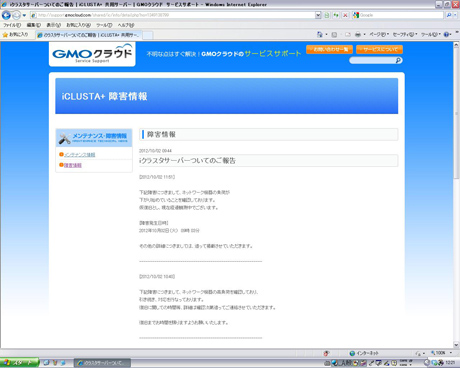Open the ツール menu in the menu bar

point(104,25)
